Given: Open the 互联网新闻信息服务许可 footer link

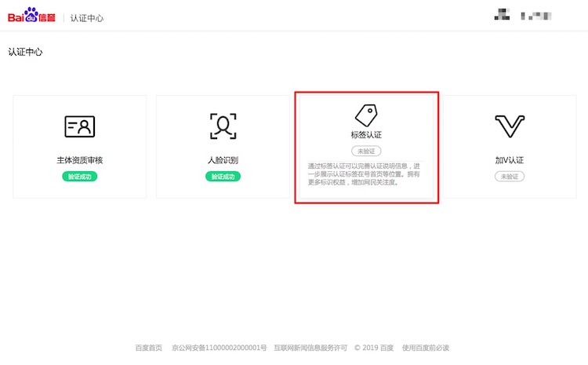Looking at the screenshot, I should tap(310, 348).
